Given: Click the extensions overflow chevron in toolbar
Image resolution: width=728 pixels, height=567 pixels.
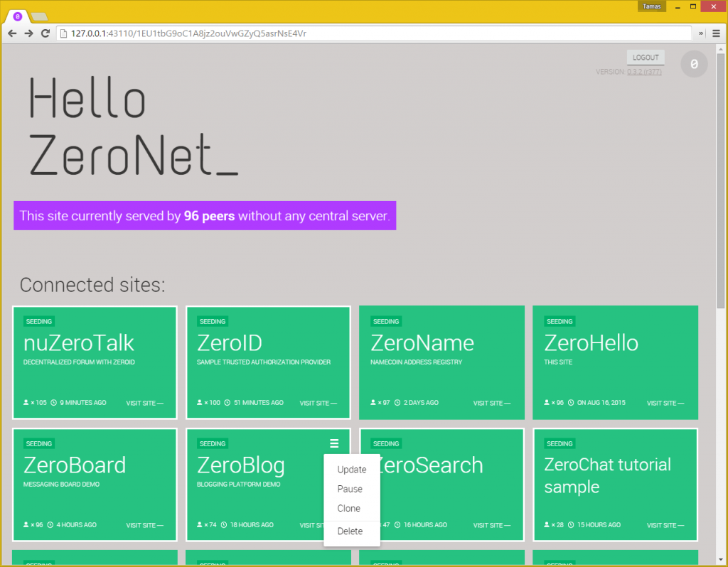Looking at the screenshot, I should click(x=701, y=33).
